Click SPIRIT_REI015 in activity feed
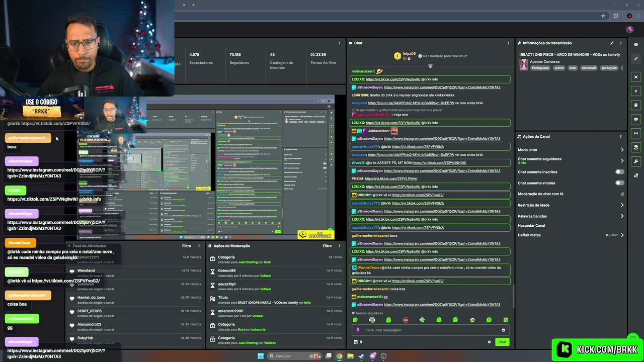This screenshot has width=644, height=362. coord(90,311)
